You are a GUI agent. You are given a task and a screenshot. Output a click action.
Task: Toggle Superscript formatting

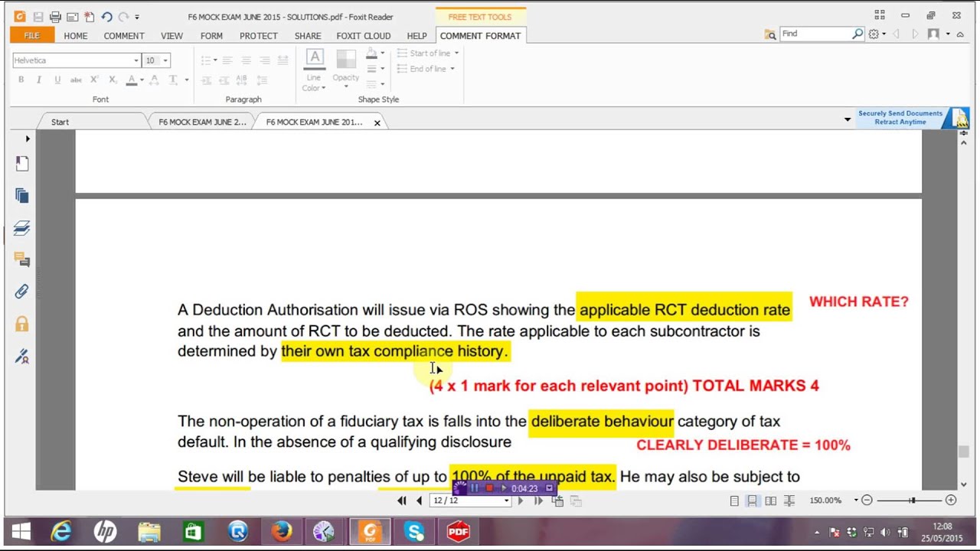(94, 80)
